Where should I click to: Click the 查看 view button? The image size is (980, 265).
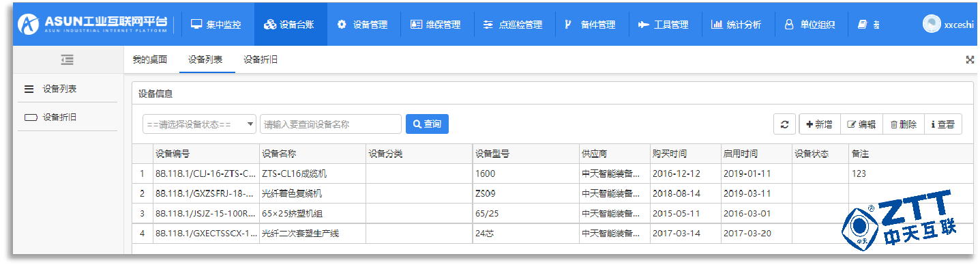point(943,124)
